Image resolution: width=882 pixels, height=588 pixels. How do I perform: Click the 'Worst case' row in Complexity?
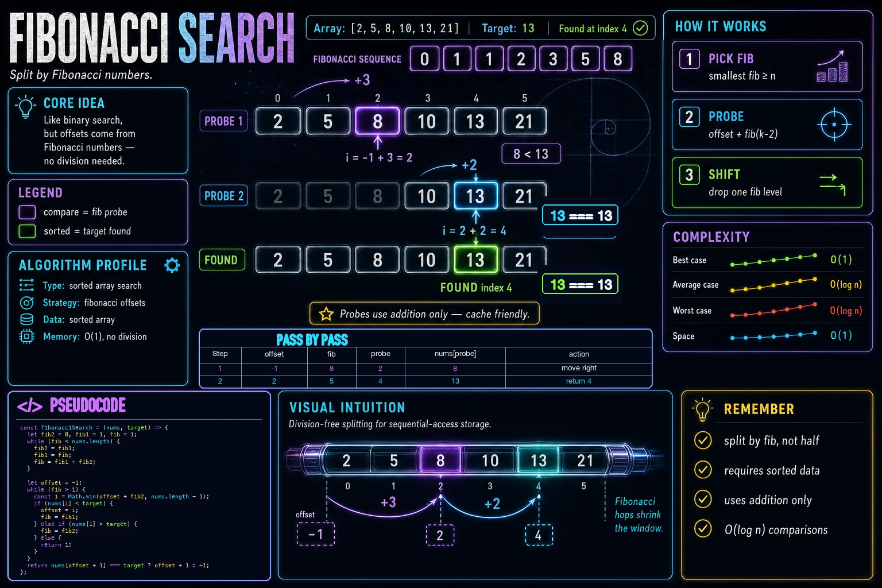coord(767,311)
